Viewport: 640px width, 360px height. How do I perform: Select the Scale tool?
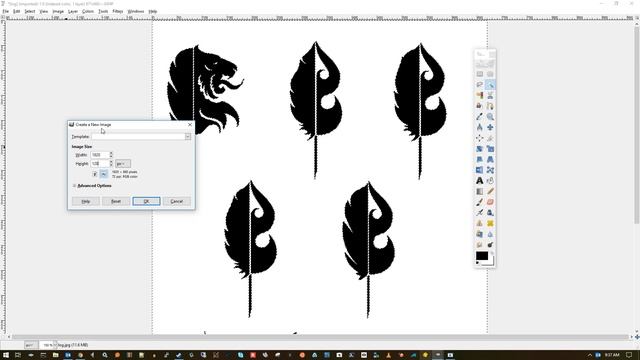490,149
